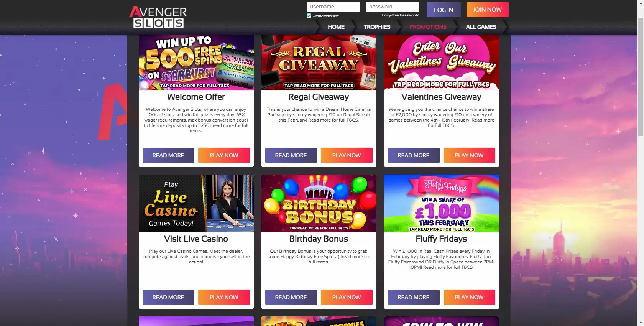Open the Play Live Casino banner
The image size is (644, 326).
(196, 203)
